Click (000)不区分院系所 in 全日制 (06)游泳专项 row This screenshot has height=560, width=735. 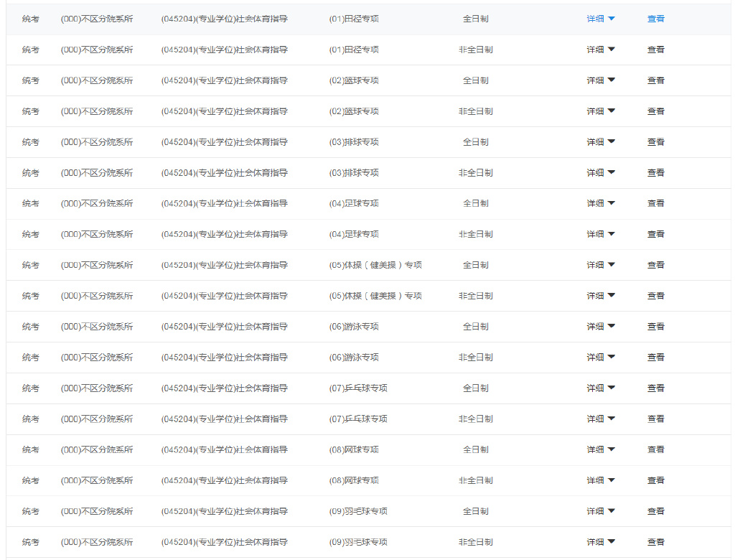(x=97, y=327)
